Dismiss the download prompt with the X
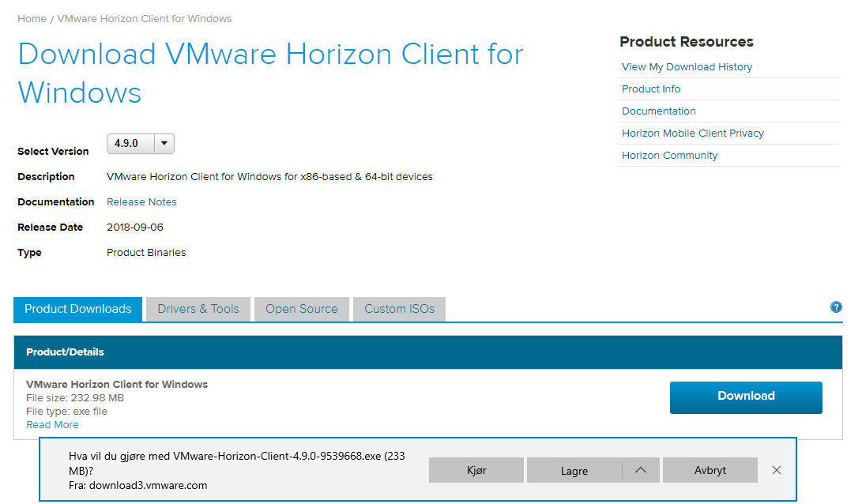This screenshot has width=862, height=504. [x=776, y=470]
